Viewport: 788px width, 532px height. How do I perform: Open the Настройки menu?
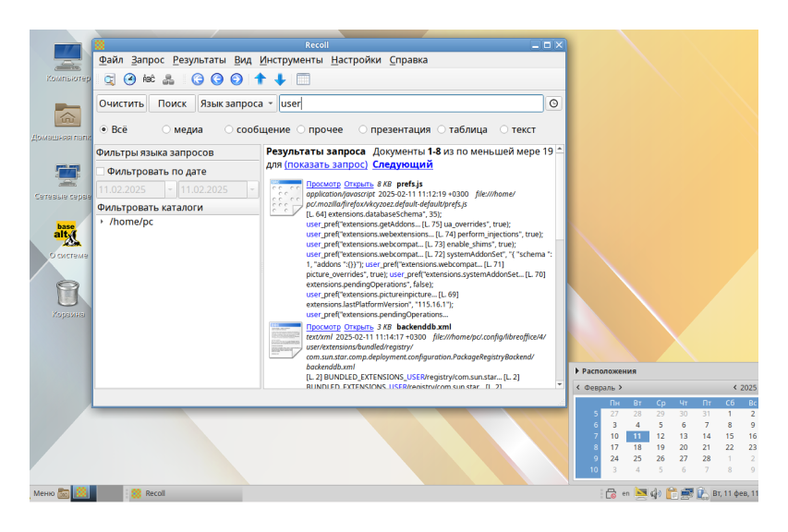[356, 60]
